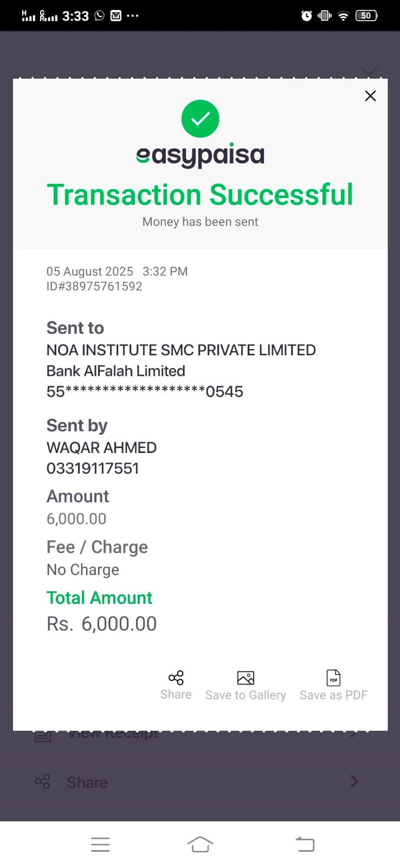The height and width of the screenshot is (868, 400).
Task: Tap the masked account number ending 0545
Action: 145,392
